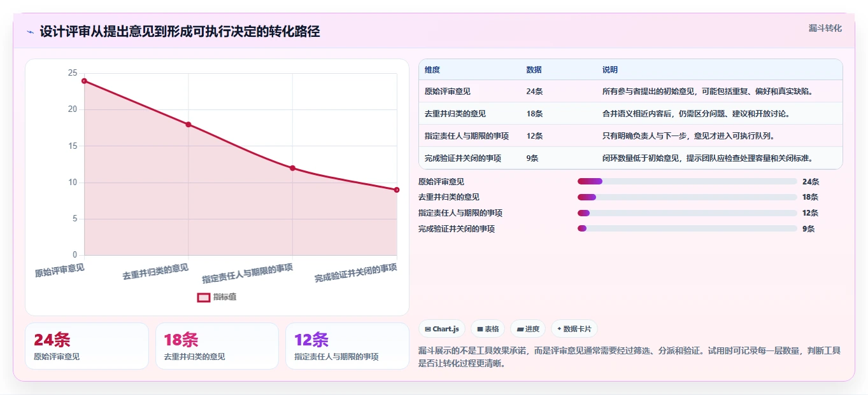The height and width of the screenshot is (395, 868).
Task: Open the 18条 stat card
Action: click(217, 346)
